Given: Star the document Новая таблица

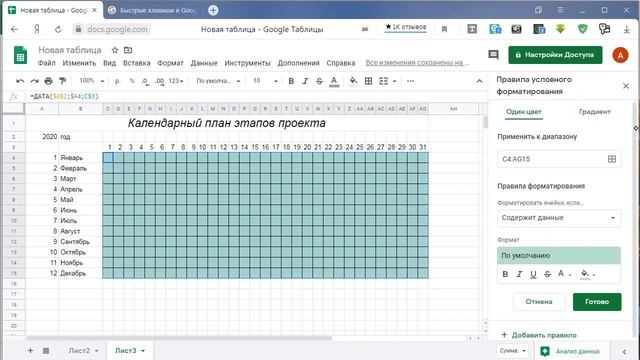Looking at the screenshot, I should [115, 50].
